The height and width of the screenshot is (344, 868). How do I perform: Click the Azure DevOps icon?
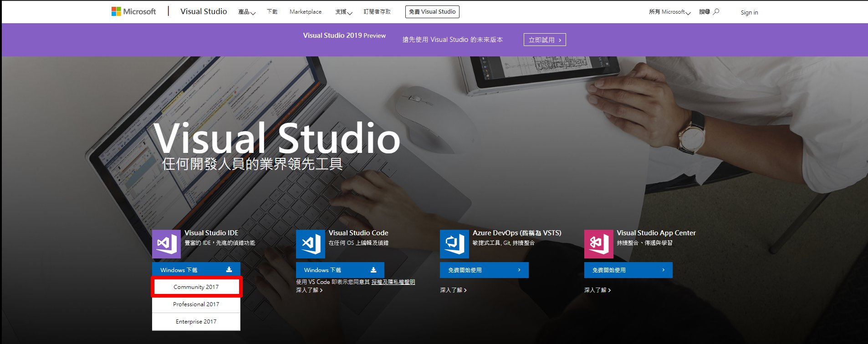click(x=454, y=244)
